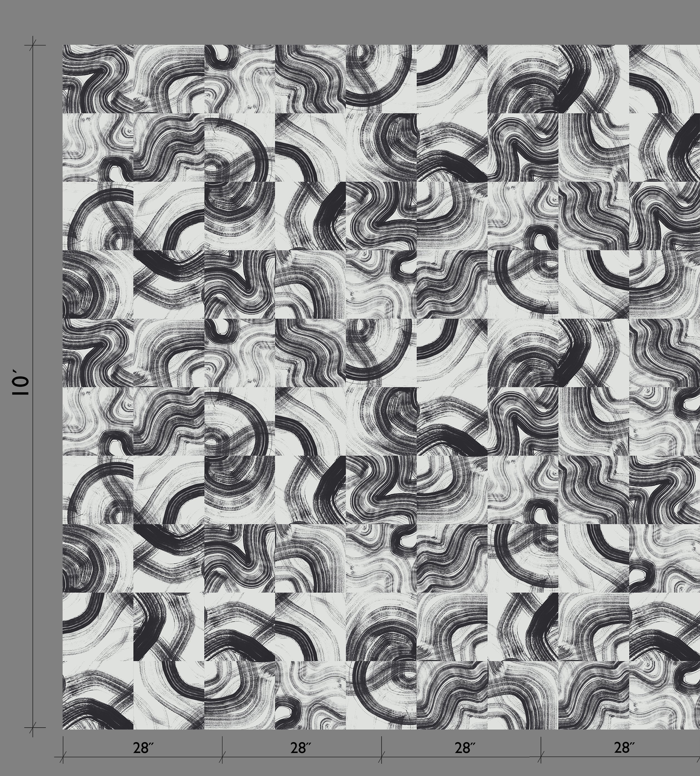Click the vertical 10′ height label
The width and height of the screenshot is (700, 776).
click(20, 382)
